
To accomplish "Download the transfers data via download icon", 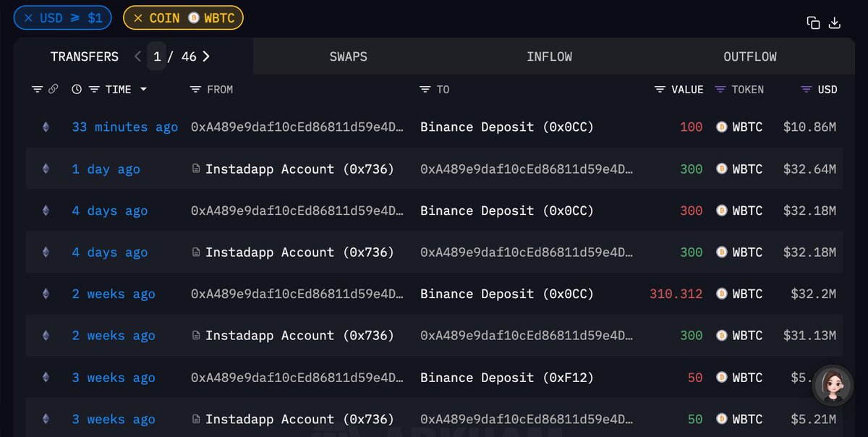I will [834, 22].
